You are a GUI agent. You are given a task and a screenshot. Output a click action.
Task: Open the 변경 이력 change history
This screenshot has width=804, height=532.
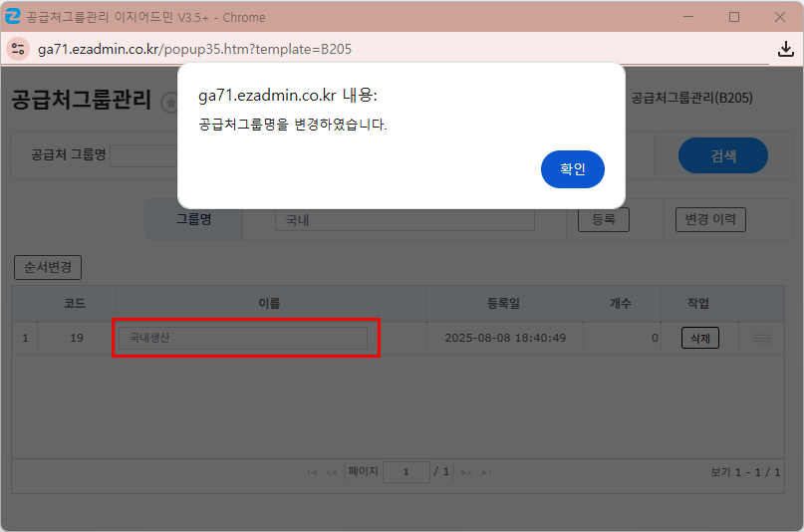coord(709,219)
